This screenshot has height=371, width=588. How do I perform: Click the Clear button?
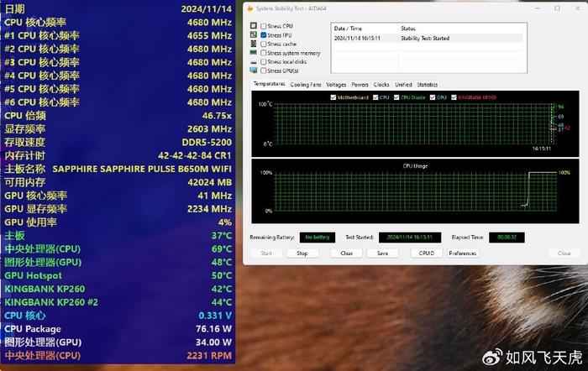[x=346, y=253]
